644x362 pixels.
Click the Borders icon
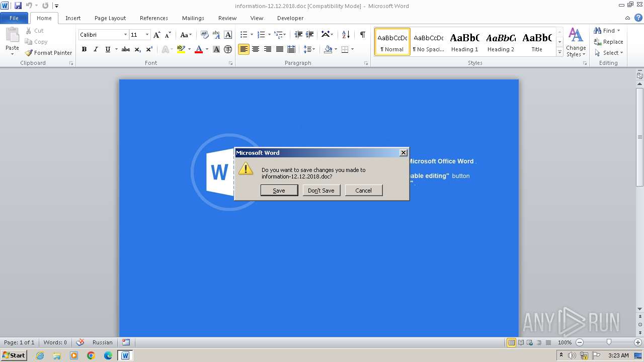click(x=345, y=49)
